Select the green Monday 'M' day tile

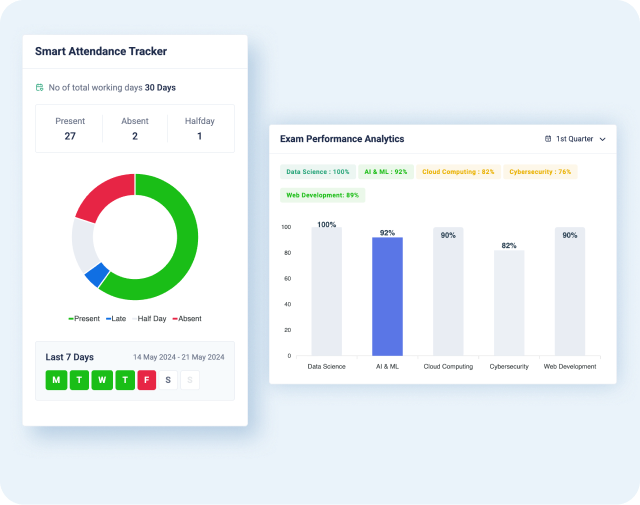click(56, 379)
